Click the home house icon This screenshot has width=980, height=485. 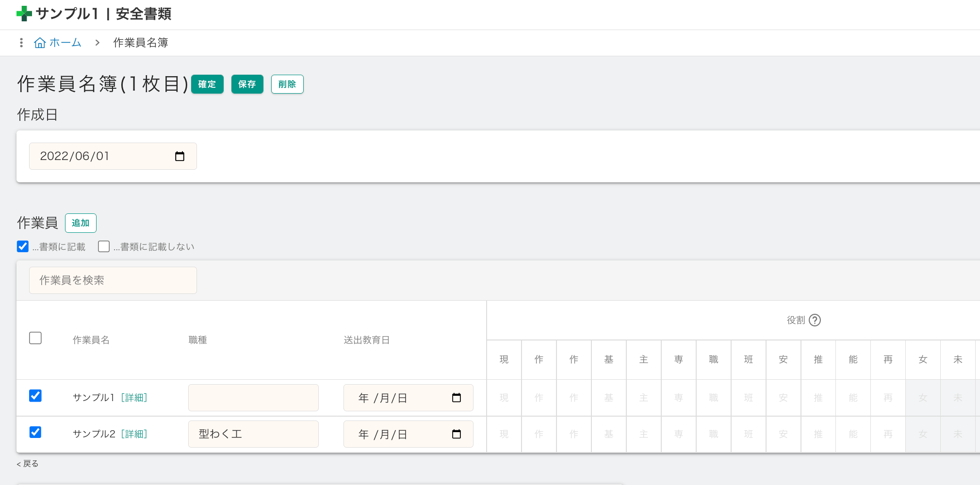point(40,43)
